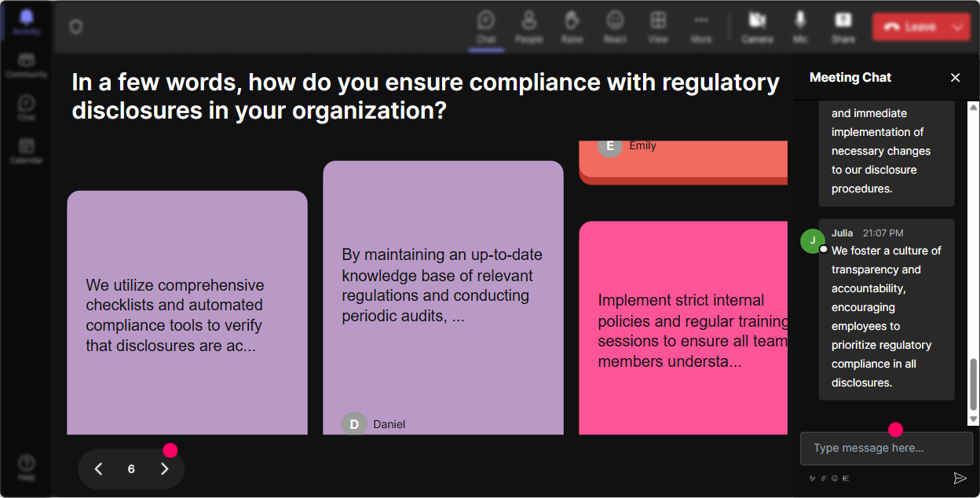Share your screen with Share button

tap(843, 26)
